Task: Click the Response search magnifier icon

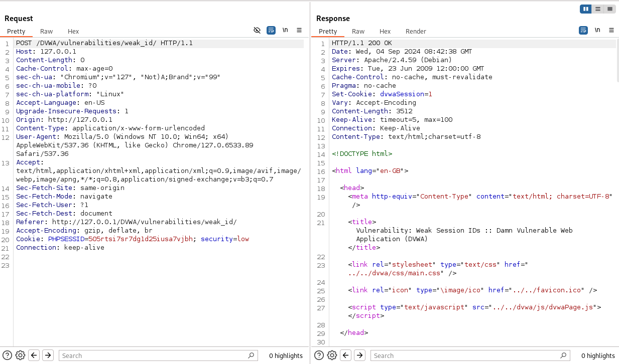Action: (563, 355)
